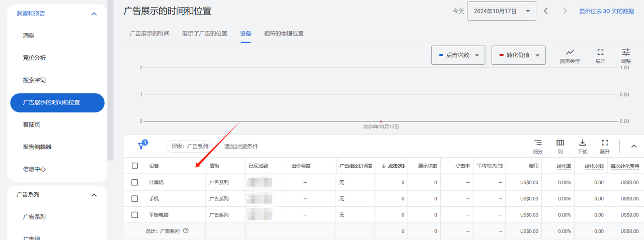Collapse the 洞察和报告 sidebar section

click(x=94, y=14)
